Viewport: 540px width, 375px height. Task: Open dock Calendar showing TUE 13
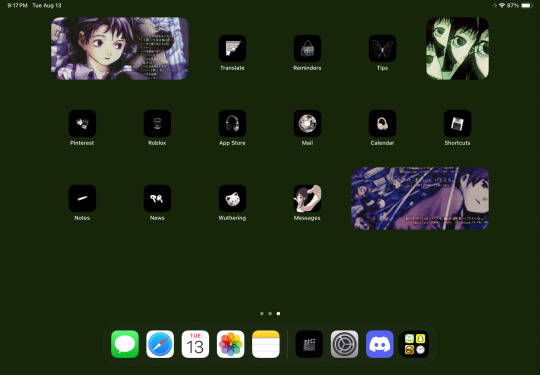[195, 344]
